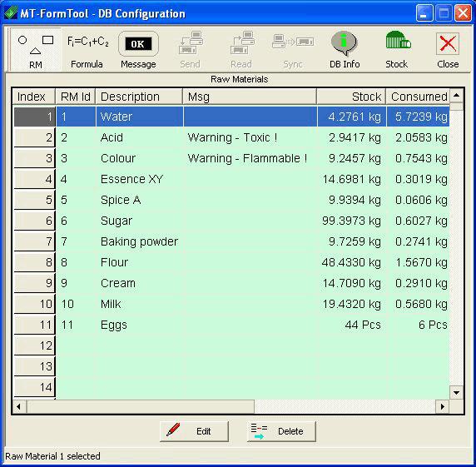476x467 pixels.
Task: Select the Spice A row
Action: (x=231, y=200)
